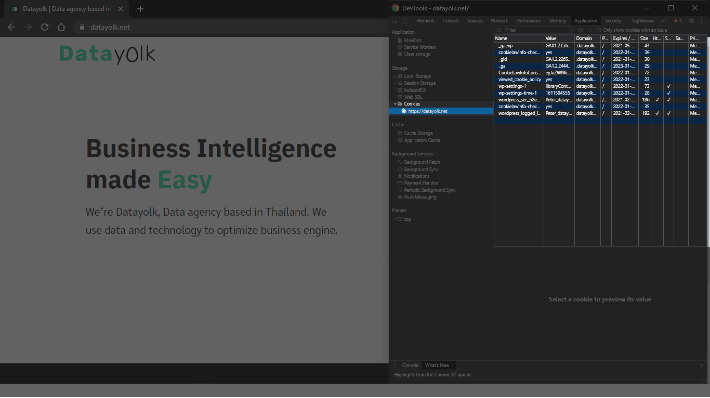Select the Application tab in DevTools
Viewport: 710px width, 398px height.
click(x=585, y=21)
